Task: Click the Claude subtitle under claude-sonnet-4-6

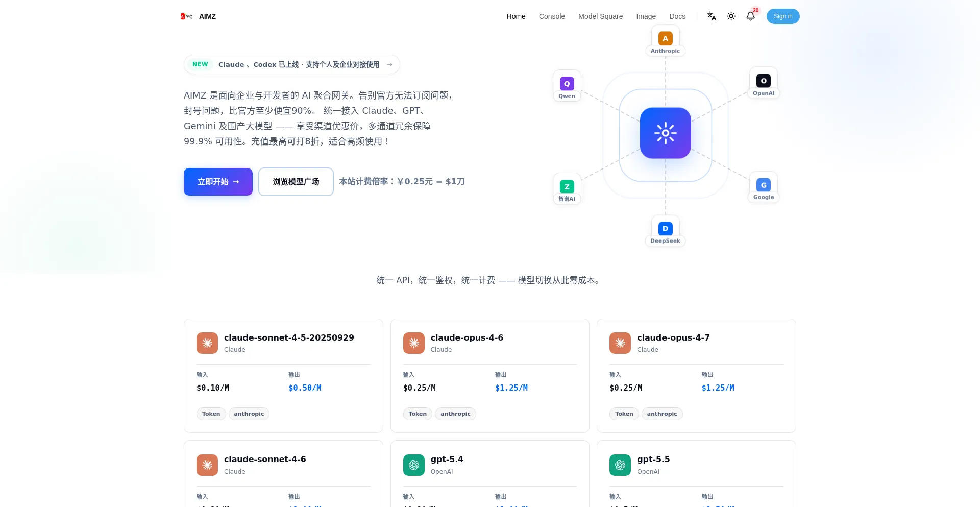Action: [x=235, y=472]
